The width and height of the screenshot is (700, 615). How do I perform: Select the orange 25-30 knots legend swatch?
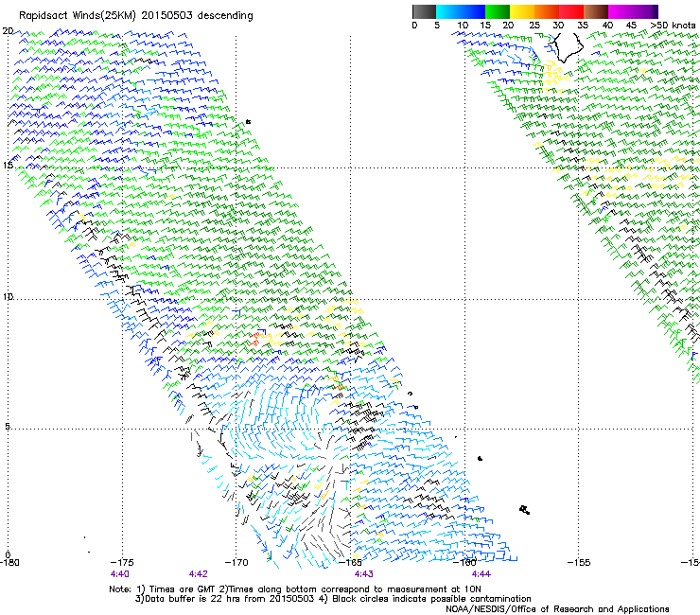tap(547, 11)
